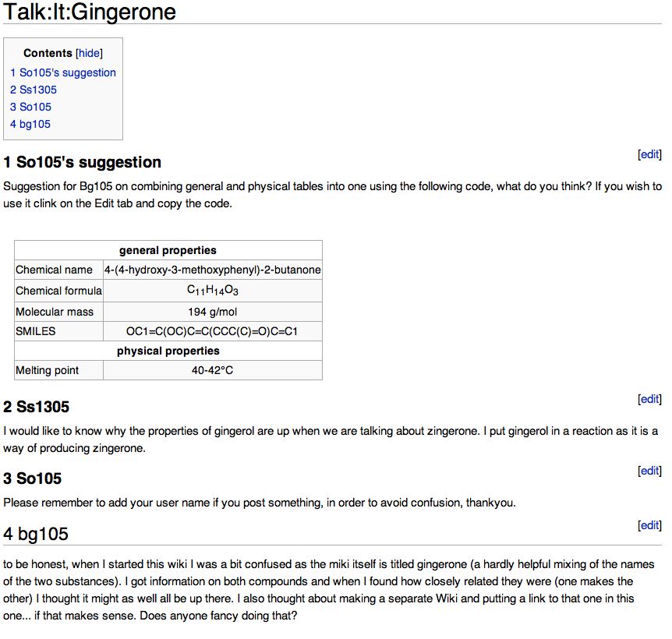Edit section 3 So105
Screen dimensions: 672x639
[649, 471]
